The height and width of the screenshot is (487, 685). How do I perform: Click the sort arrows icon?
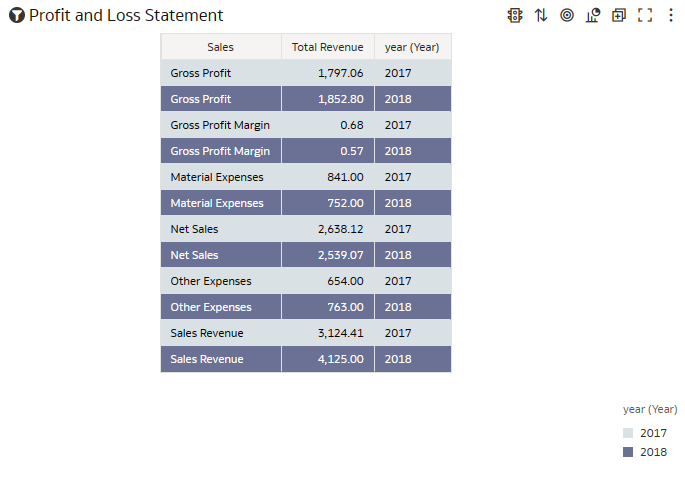point(541,15)
